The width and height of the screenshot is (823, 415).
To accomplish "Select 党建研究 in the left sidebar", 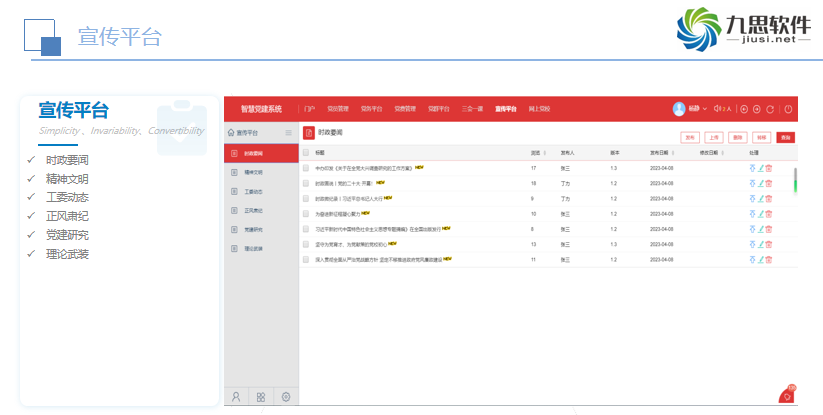I will (261, 230).
